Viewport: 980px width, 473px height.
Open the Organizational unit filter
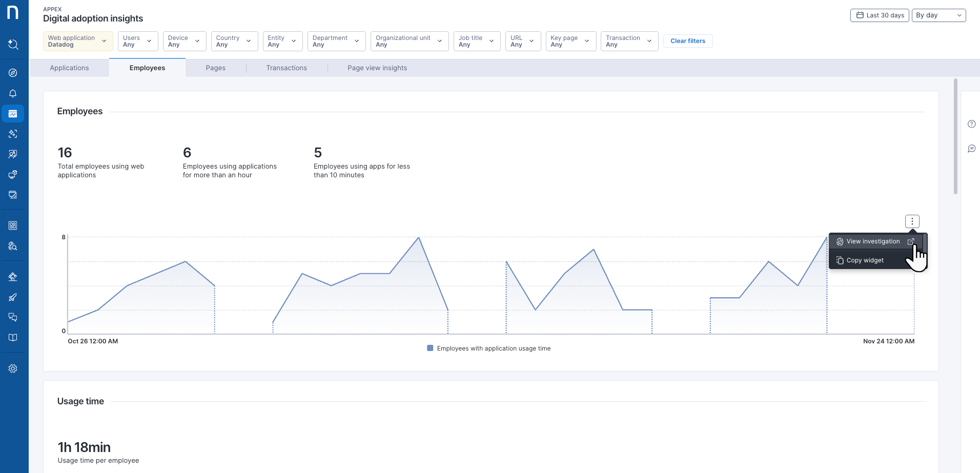pyautogui.click(x=409, y=41)
